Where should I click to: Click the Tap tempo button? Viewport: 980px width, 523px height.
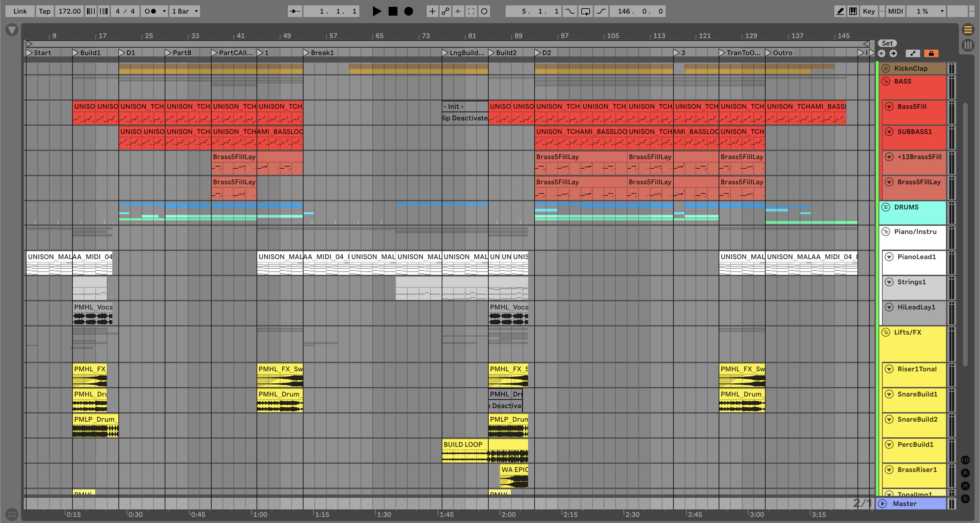45,11
